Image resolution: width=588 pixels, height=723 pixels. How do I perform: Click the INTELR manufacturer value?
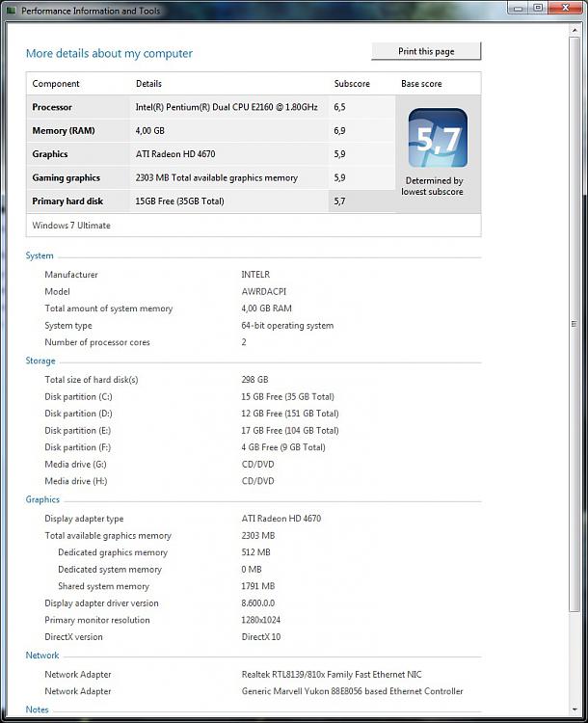click(255, 275)
